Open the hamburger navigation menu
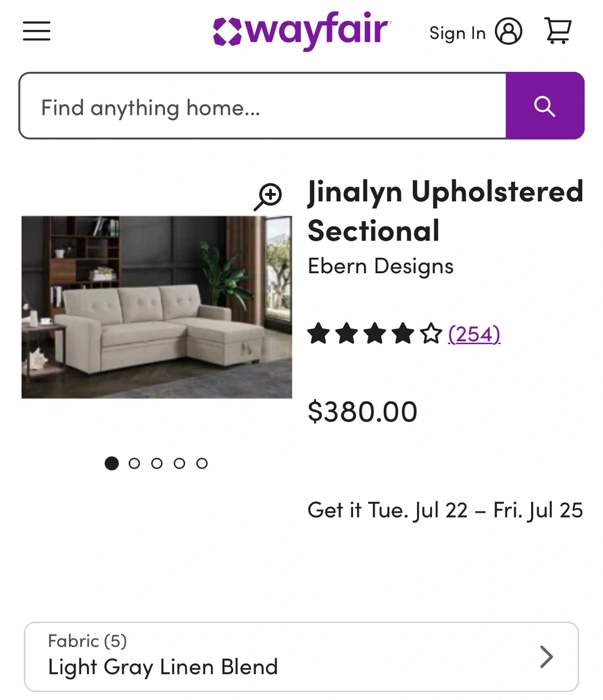The image size is (603, 700). pyautogui.click(x=36, y=31)
